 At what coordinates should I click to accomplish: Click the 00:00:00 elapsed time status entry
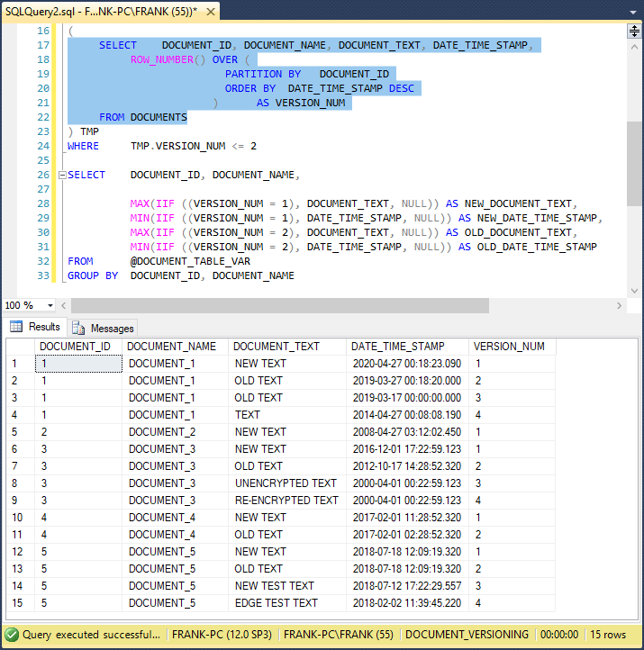point(559,635)
